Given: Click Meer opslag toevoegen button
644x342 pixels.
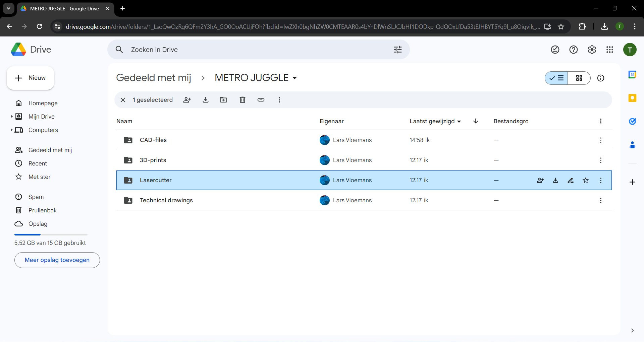Looking at the screenshot, I should point(57,260).
